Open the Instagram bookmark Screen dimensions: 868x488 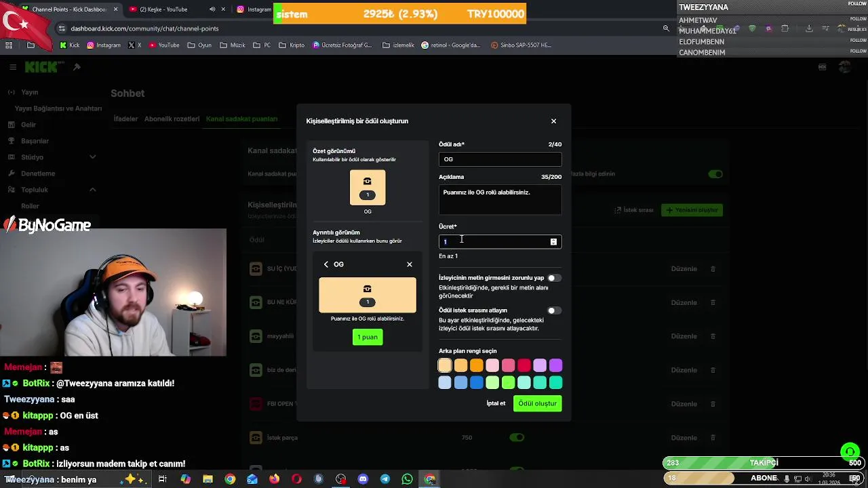[x=104, y=45]
